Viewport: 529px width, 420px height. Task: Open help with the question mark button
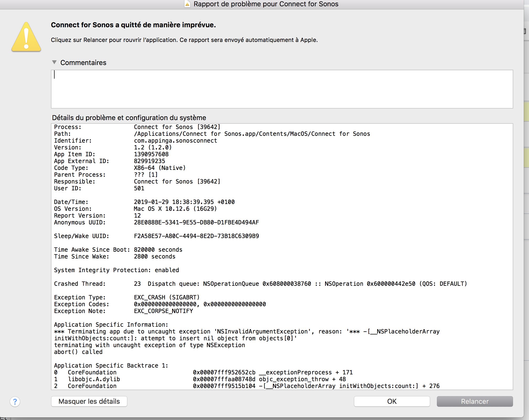coord(15,401)
